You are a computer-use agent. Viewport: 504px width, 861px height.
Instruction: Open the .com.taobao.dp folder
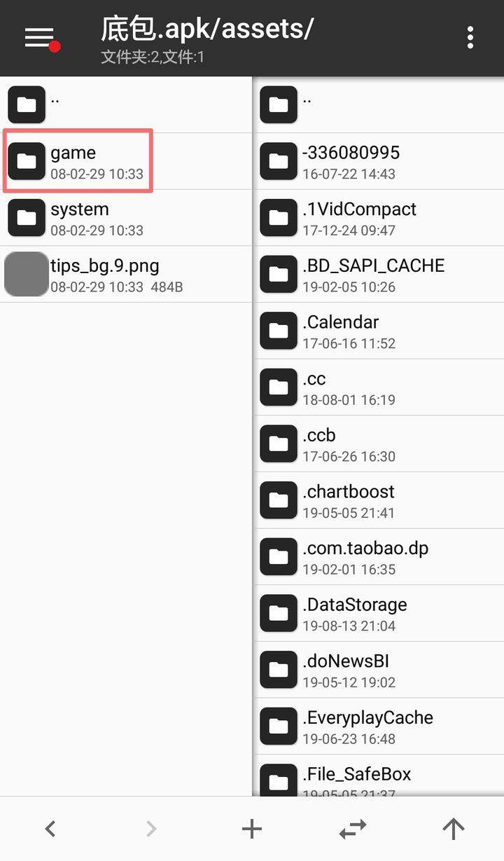(379, 557)
